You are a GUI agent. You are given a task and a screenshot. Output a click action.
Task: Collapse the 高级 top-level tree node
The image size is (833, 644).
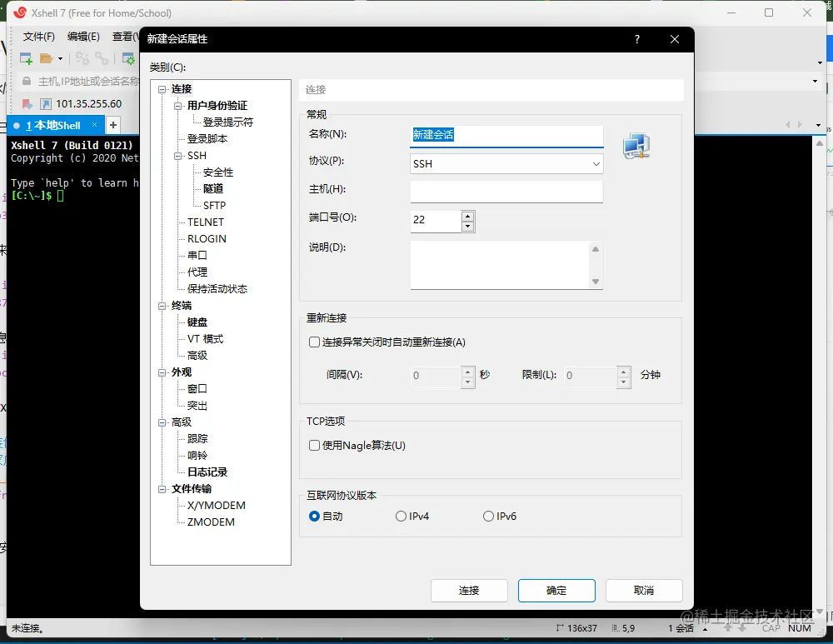[x=162, y=422]
